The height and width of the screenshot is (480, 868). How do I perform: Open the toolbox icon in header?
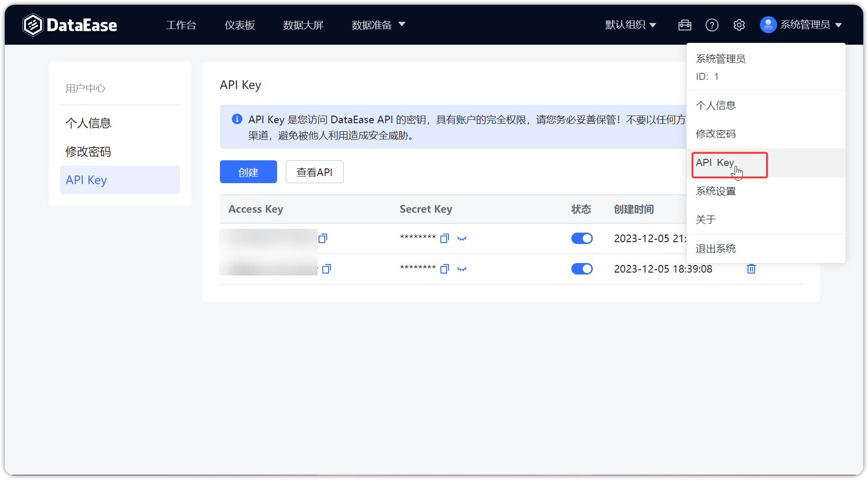(x=685, y=25)
